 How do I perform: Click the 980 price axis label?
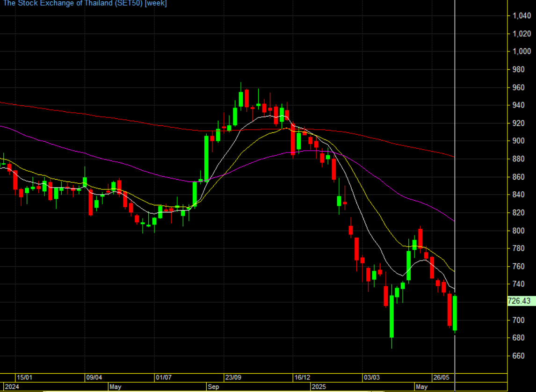coord(518,70)
